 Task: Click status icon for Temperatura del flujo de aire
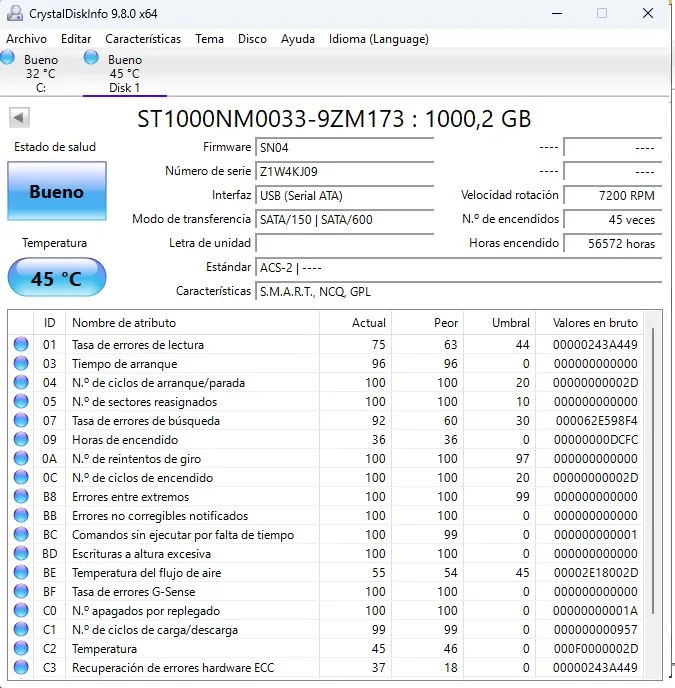coord(21,573)
